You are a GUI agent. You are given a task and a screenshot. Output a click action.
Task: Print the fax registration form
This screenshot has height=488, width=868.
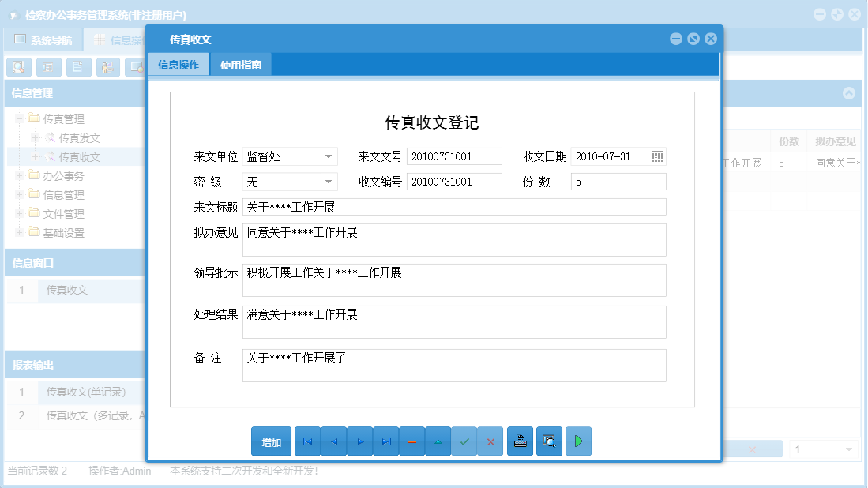click(520, 441)
